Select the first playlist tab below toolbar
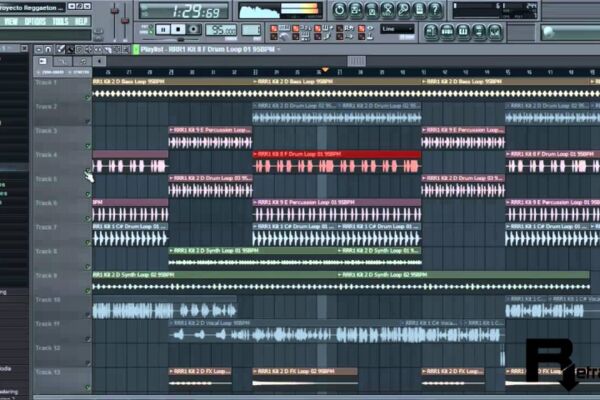Image resolution: width=600 pixels, height=400 pixels. 43,61
